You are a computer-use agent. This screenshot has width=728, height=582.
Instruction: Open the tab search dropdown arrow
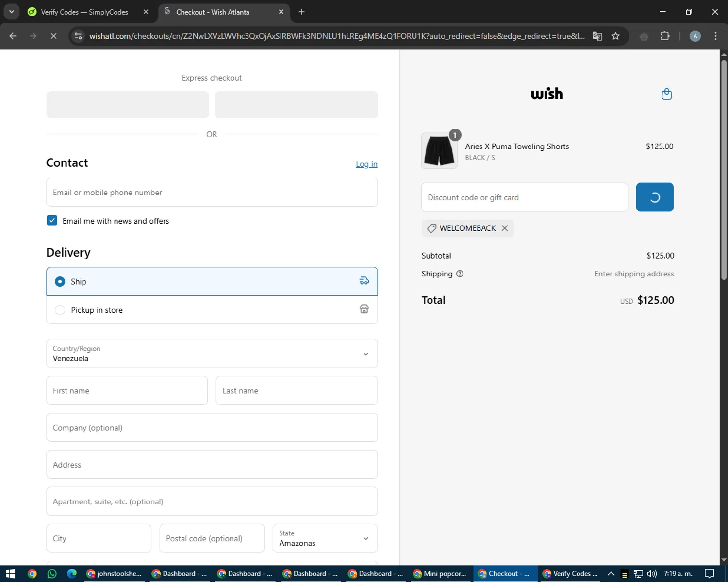(11, 12)
